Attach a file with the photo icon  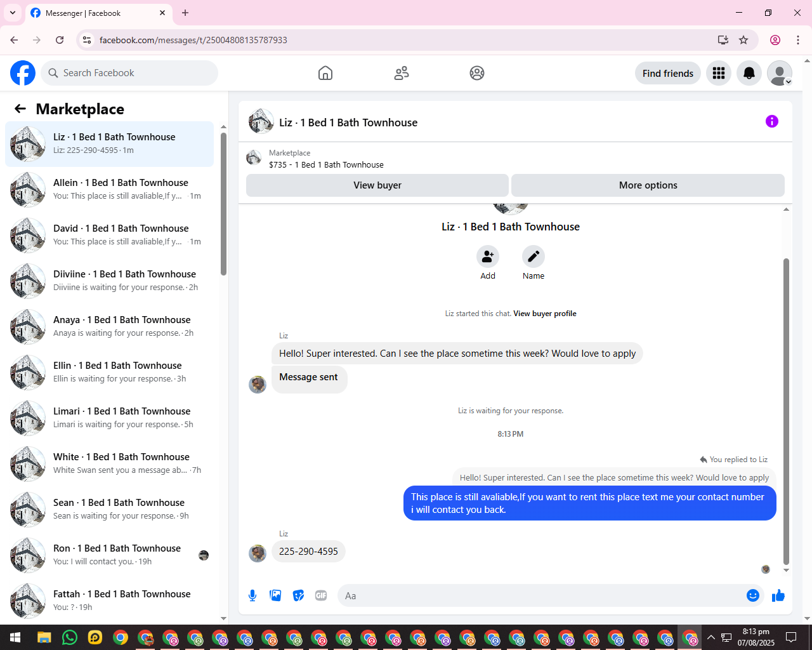click(275, 595)
